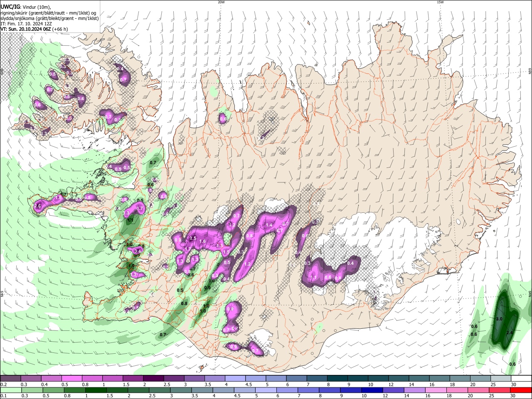Choose the light pink rain swatch between 16 and 18
The width and height of the screenshot is (532, 399).
tap(436, 390)
